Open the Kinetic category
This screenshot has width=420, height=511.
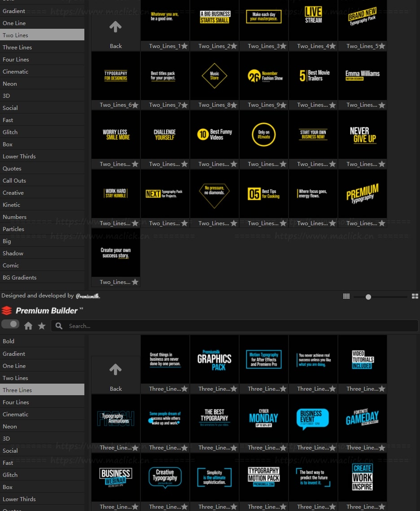point(42,205)
